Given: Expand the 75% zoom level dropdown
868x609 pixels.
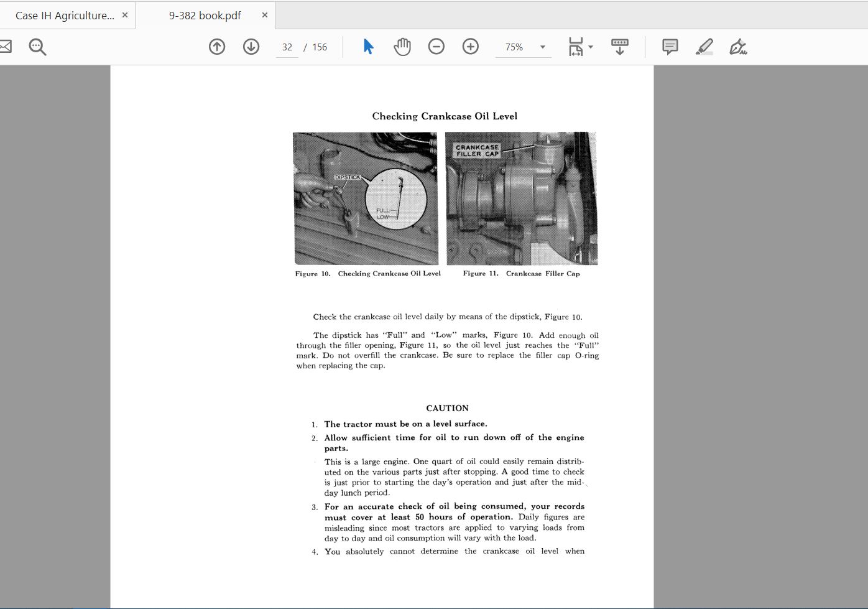Looking at the screenshot, I should tap(543, 47).
